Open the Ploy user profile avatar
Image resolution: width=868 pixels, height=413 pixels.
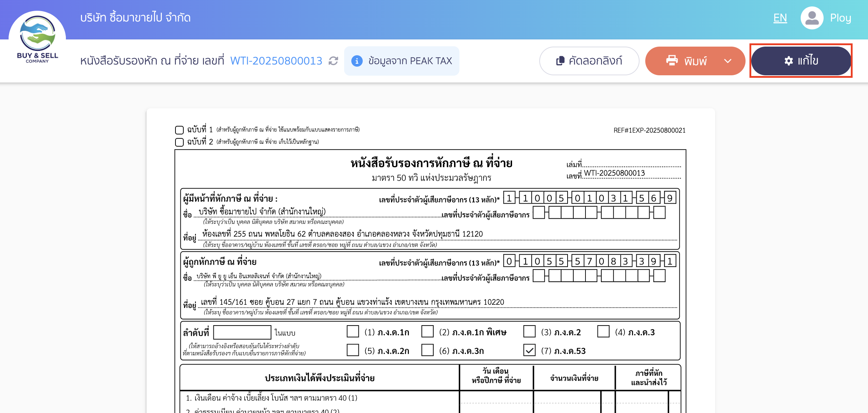point(812,17)
